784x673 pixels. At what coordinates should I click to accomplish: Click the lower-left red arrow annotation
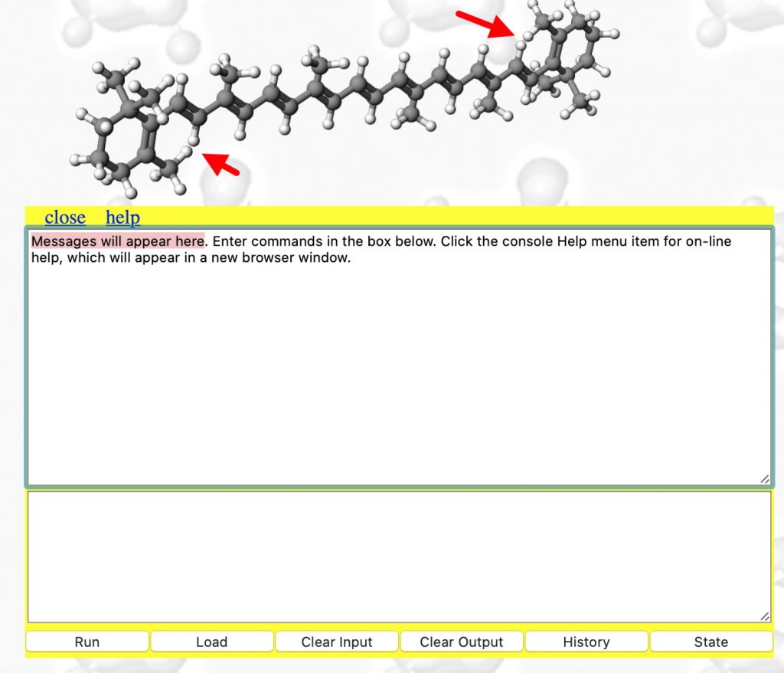pyautogui.click(x=222, y=164)
